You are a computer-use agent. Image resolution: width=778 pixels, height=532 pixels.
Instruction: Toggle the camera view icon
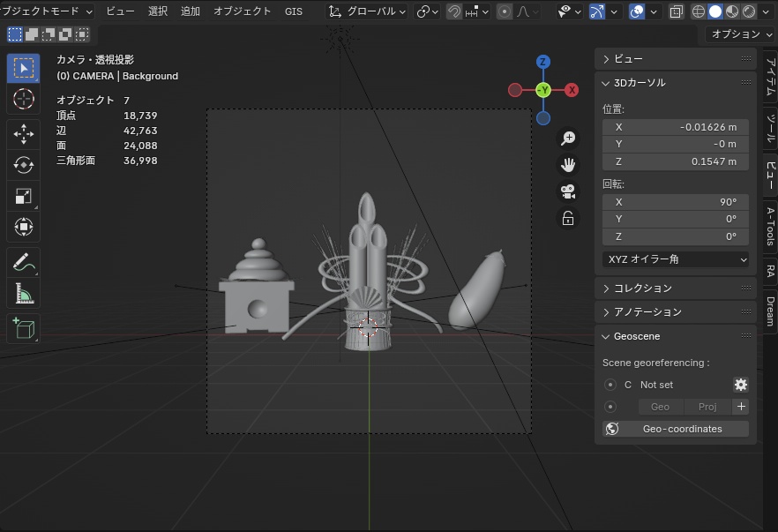(568, 191)
